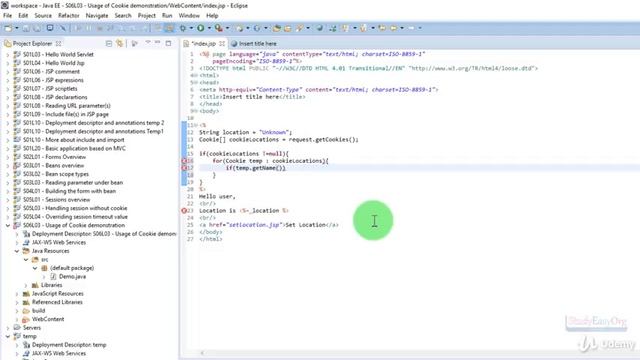Viewport: 640px width, 360px height.
Task: Click the Open Type folder icon
Action: [x=277, y=28]
